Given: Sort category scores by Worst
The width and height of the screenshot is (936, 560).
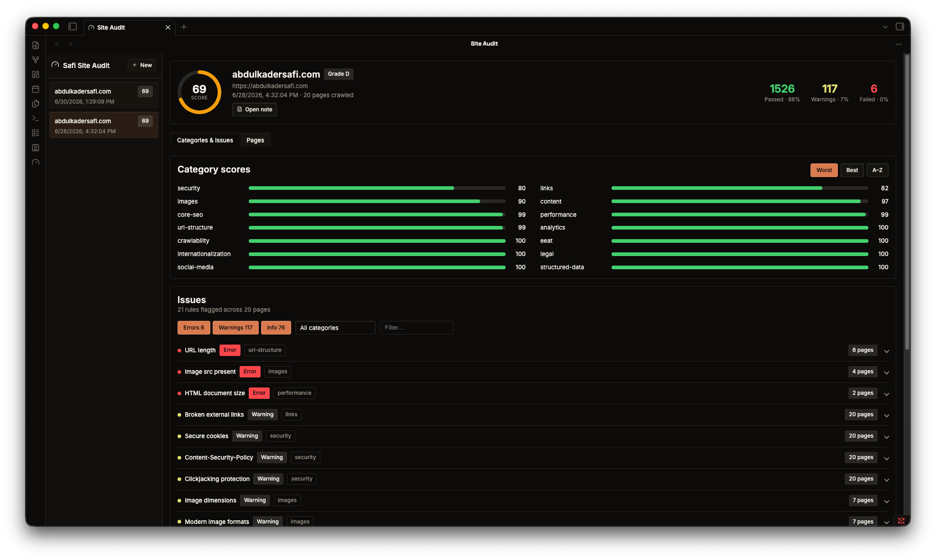Looking at the screenshot, I should [824, 170].
